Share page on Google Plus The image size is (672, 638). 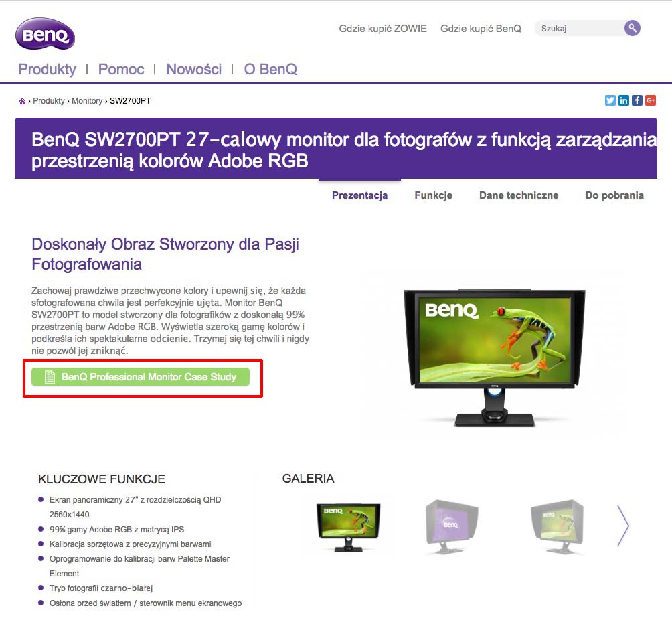[650, 100]
